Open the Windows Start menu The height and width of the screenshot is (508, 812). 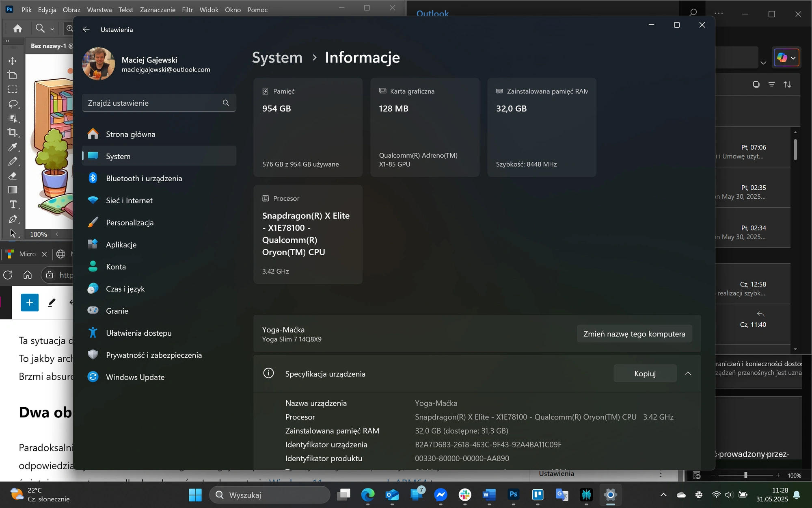[195, 495]
